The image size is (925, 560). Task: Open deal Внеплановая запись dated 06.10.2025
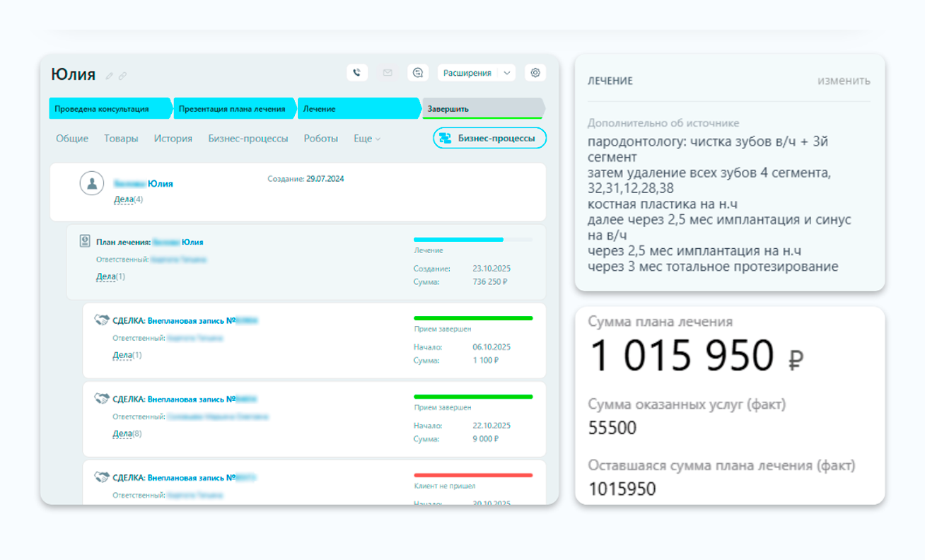(x=185, y=320)
